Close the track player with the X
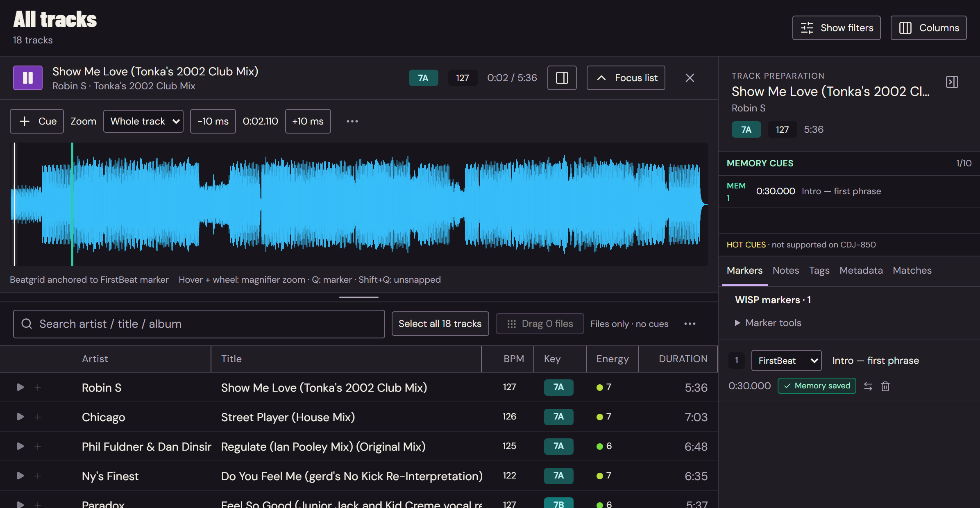The width and height of the screenshot is (980, 508). tap(690, 78)
